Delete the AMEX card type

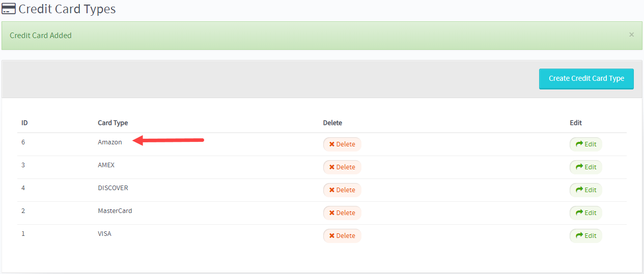coord(342,167)
